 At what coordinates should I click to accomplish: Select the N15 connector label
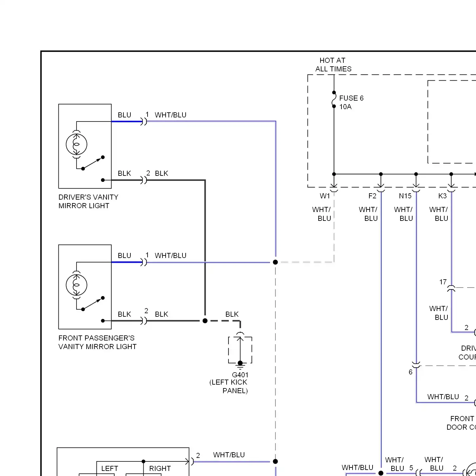(x=405, y=196)
